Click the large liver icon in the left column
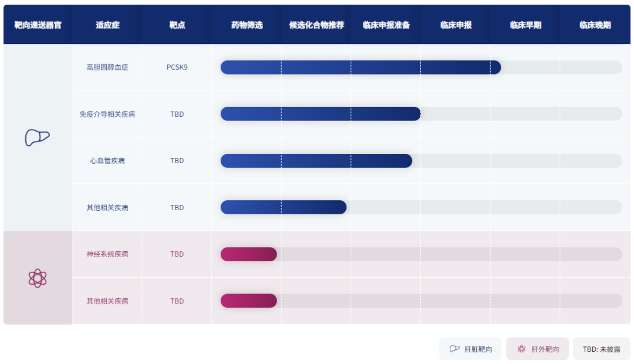 coord(37,137)
